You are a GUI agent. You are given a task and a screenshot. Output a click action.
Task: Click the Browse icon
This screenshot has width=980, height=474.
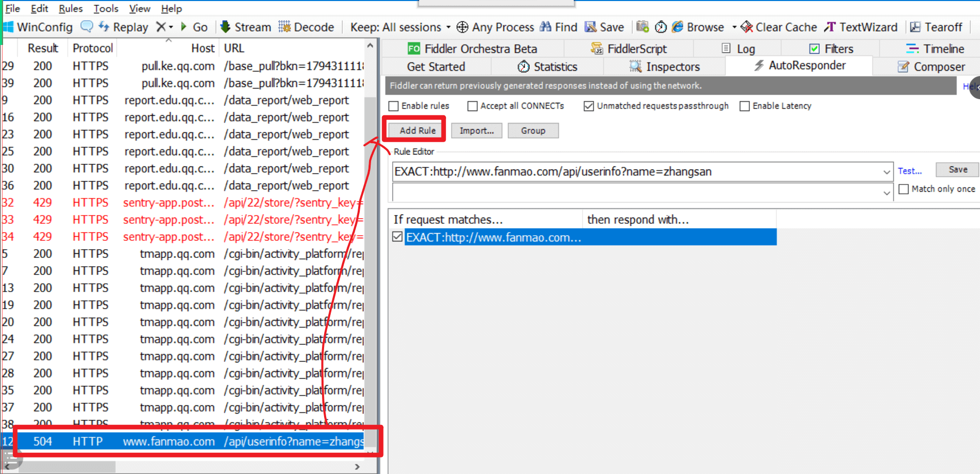[678, 27]
